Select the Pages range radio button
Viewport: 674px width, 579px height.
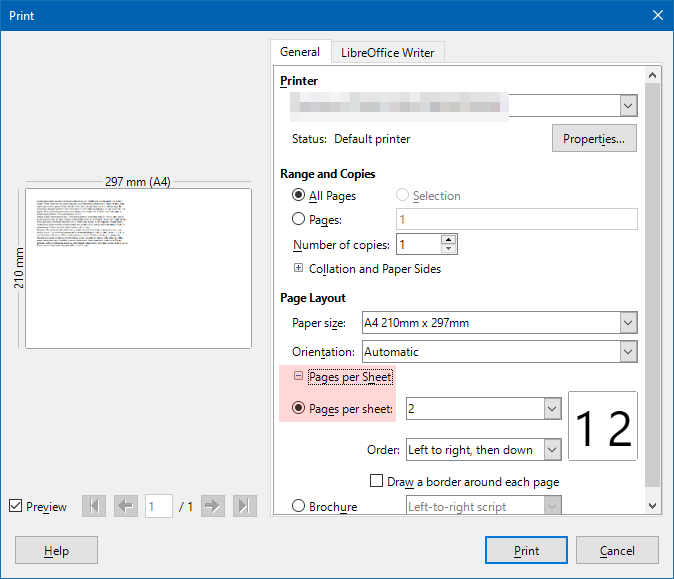298,220
